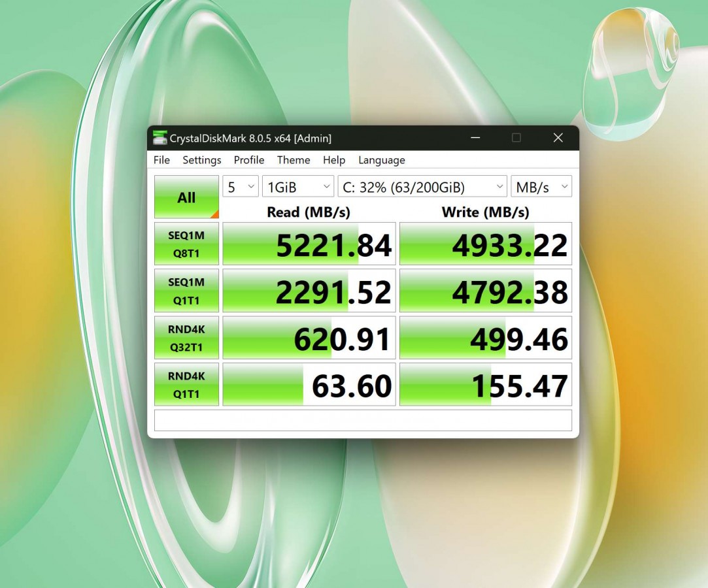Screen dimensions: 708x588
Task: Open the Profile menu
Action: click(x=249, y=160)
